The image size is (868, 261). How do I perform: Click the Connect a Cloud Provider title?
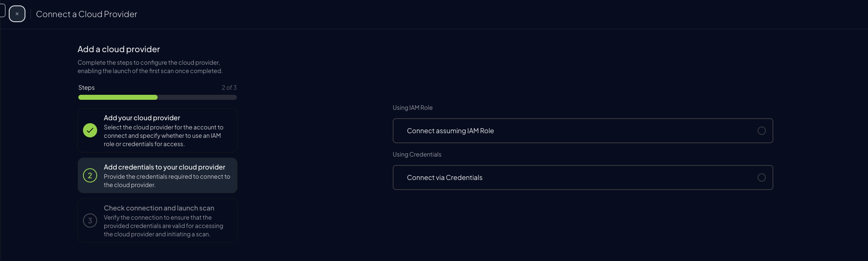(x=86, y=14)
